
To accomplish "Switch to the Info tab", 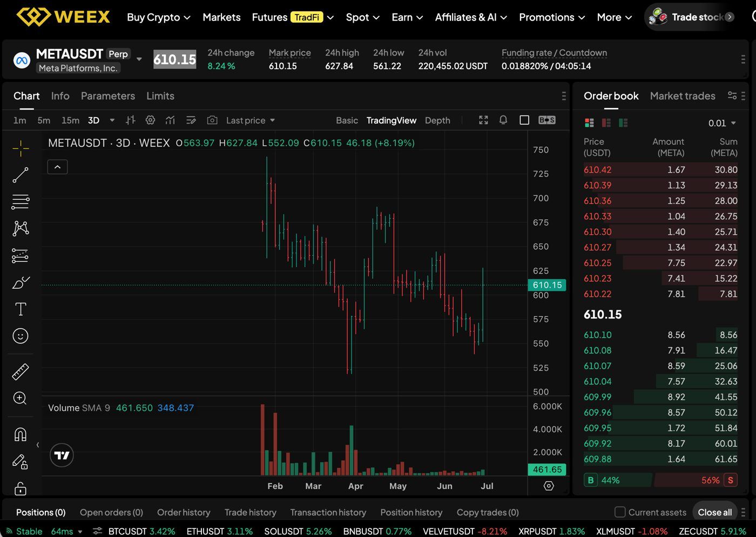I will [60, 96].
